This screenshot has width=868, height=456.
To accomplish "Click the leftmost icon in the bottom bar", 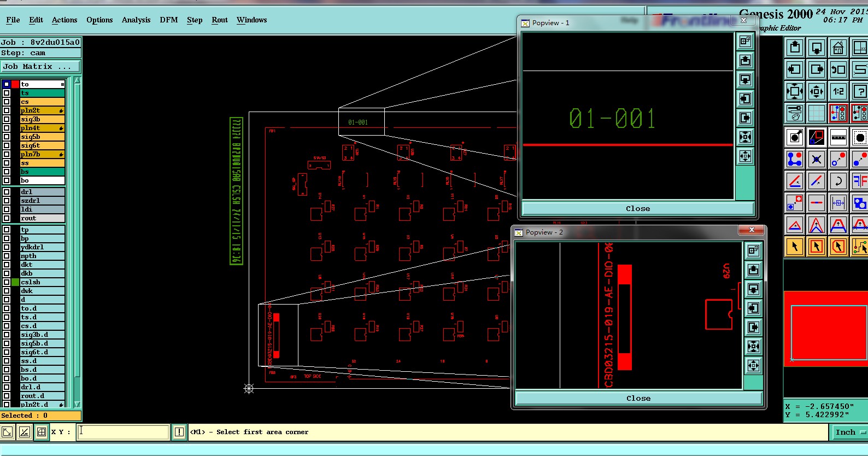I will [7, 432].
